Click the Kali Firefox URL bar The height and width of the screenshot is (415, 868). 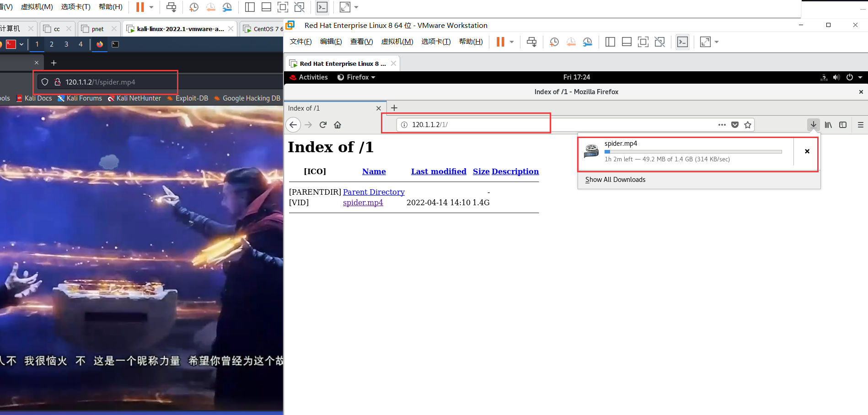click(160, 82)
